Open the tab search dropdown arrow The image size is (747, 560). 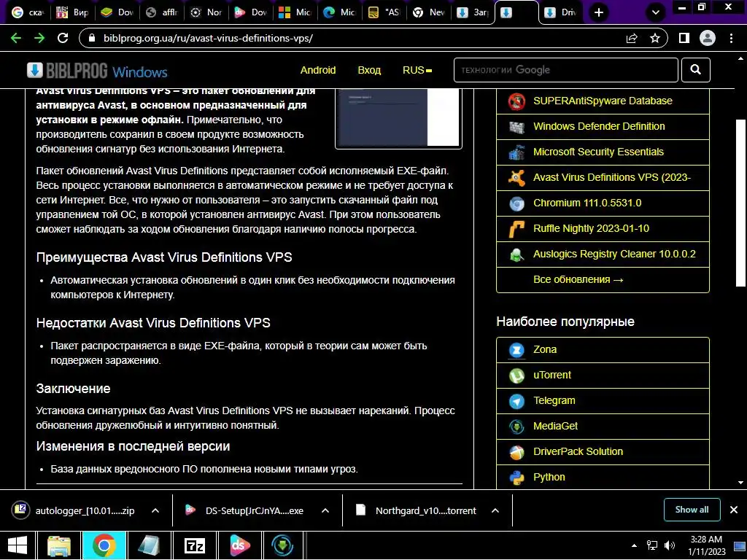[x=656, y=12]
